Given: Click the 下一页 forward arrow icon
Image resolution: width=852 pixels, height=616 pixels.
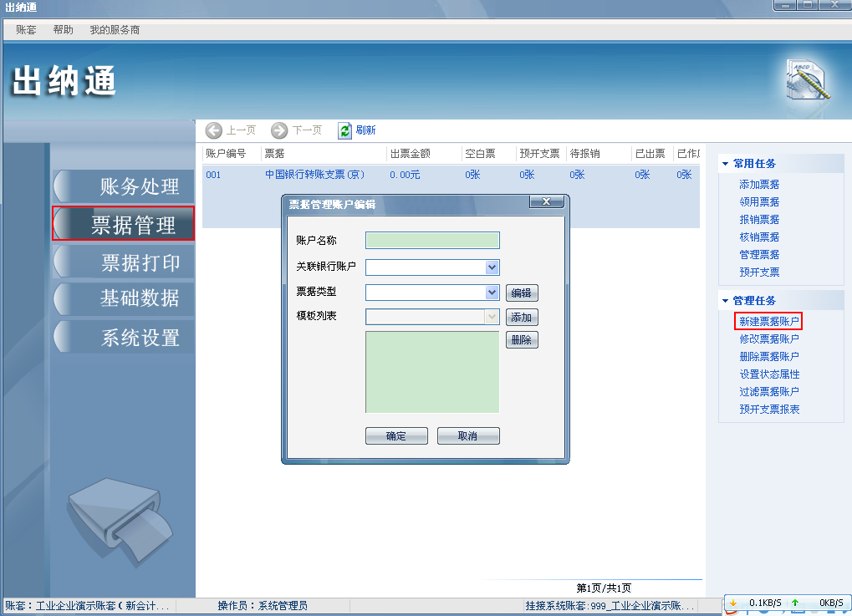Looking at the screenshot, I should 279,130.
